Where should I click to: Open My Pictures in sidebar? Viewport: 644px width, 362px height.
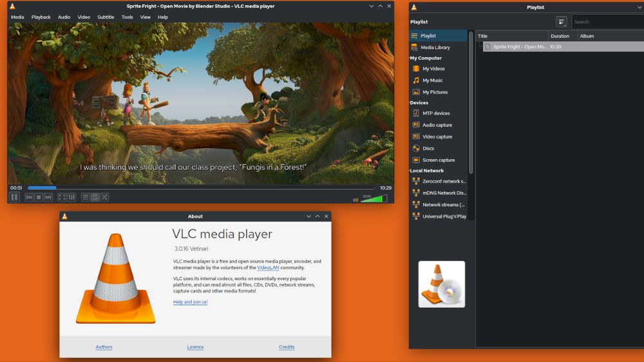(x=438, y=92)
